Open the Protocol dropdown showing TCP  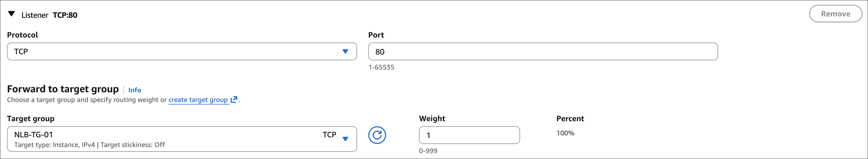coord(182,51)
